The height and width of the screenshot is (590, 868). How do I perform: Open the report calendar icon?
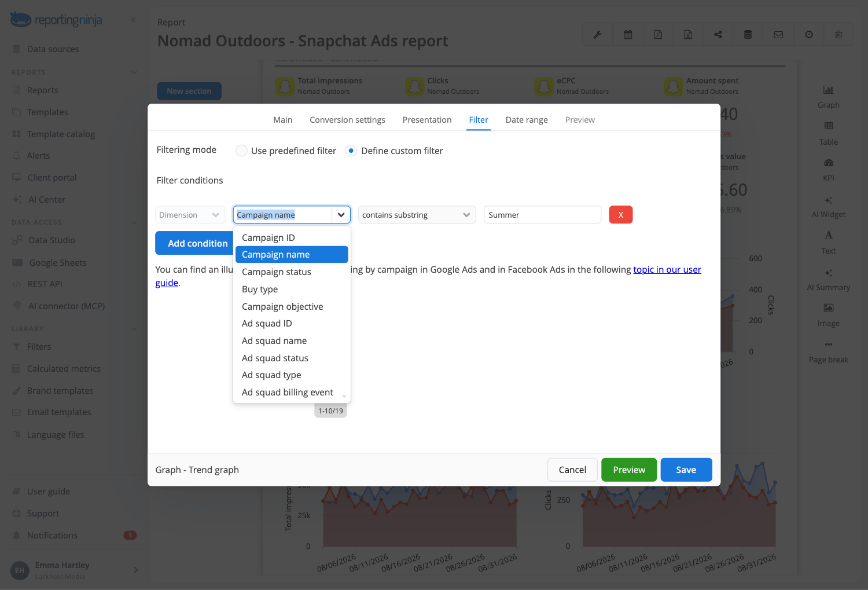[x=628, y=35]
